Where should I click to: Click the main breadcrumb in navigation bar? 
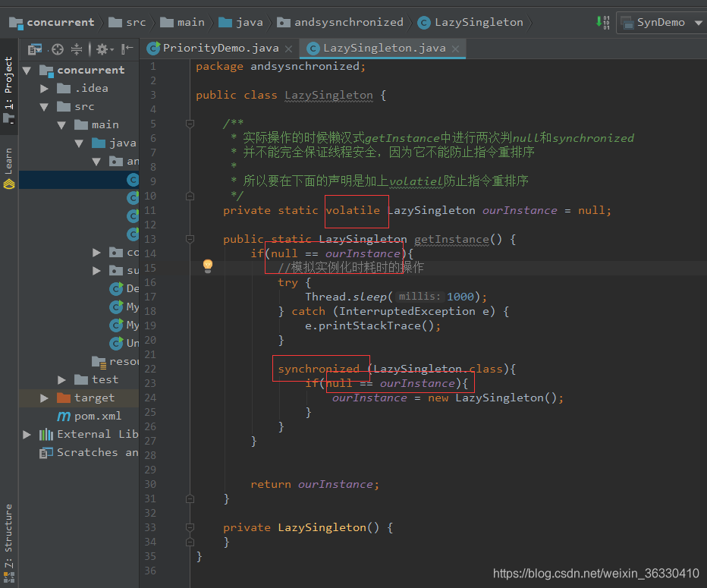tap(183, 22)
